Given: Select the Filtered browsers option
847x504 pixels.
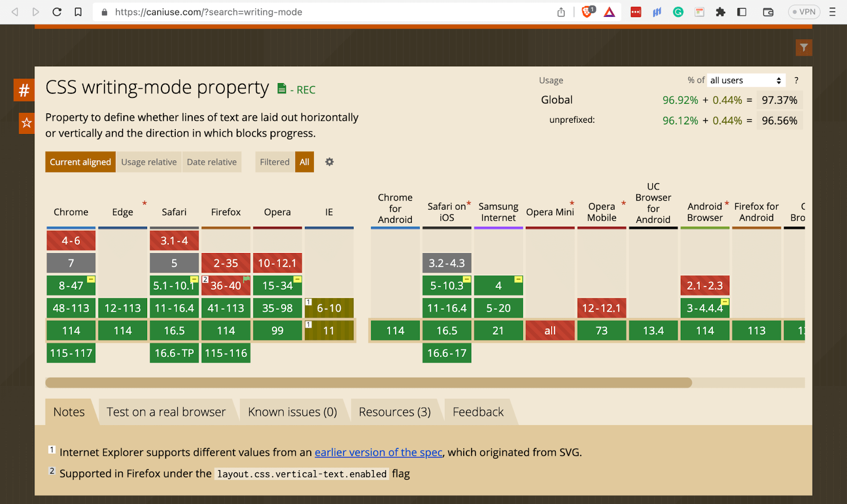Looking at the screenshot, I should click(x=275, y=162).
